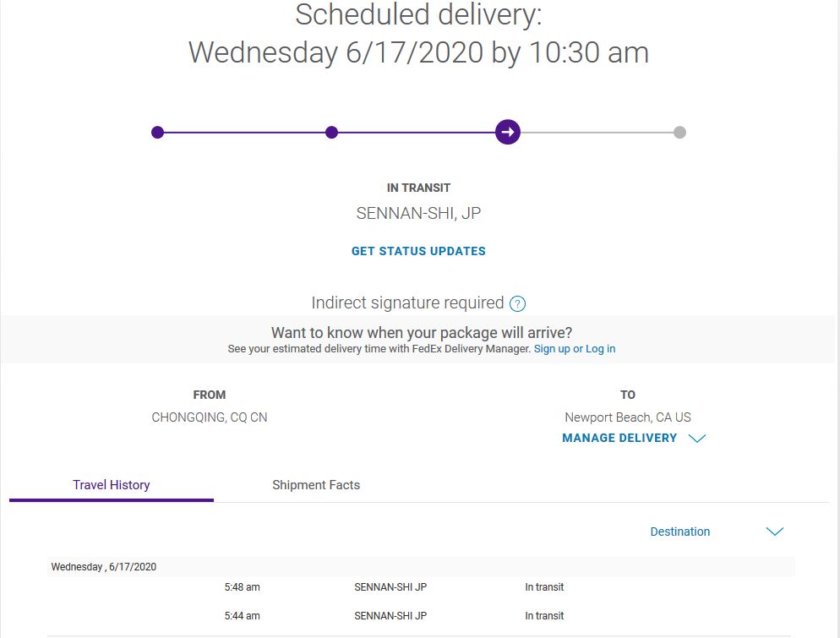840x638 pixels.
Task: Click the 5:48 am travel history entry
Action: pos(243,587)
